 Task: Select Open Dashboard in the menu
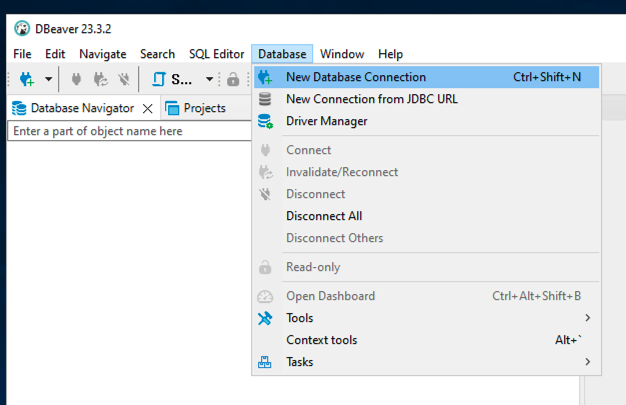pyautogui.click(x=426, y=296)
